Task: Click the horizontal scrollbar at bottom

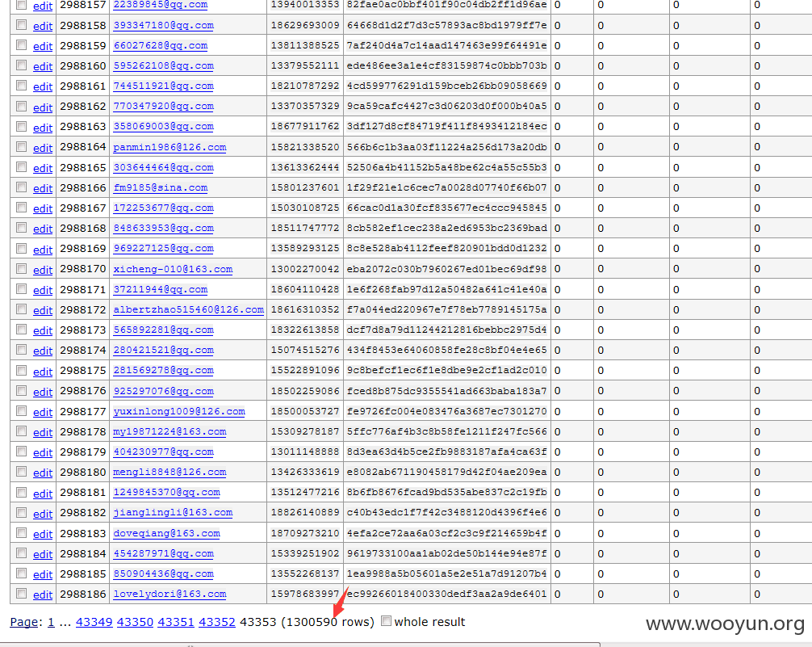Action: [300, 645]
